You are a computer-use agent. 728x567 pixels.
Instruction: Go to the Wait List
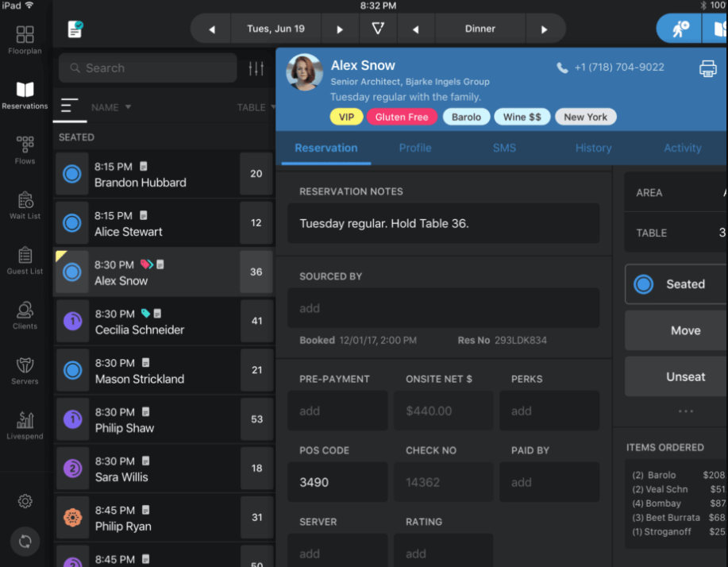click(25, 204)
